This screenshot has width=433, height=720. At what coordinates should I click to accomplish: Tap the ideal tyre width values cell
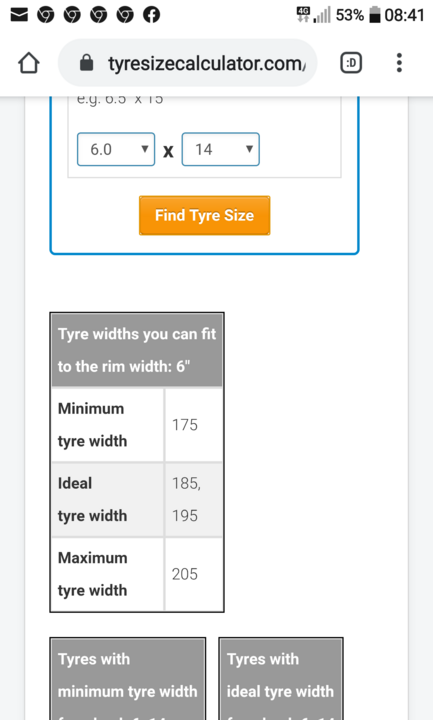coord(193,500)
